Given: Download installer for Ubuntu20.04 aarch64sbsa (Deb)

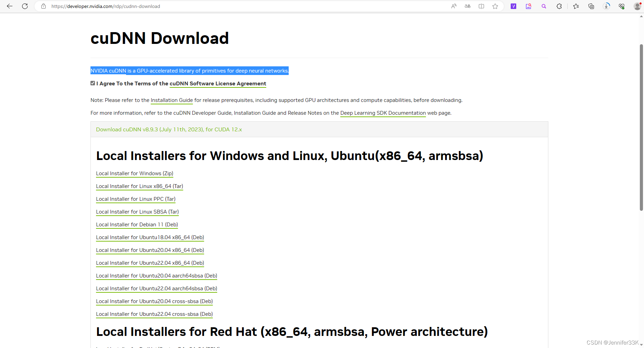Looking at the screenshot, I should [x=156, y=276].
